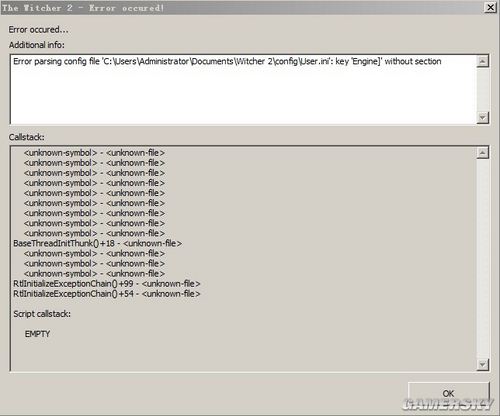This screenshot has width=500, height=416.
Task: Close the Witcher 2 error dialog
Action: tap(490, 7)
